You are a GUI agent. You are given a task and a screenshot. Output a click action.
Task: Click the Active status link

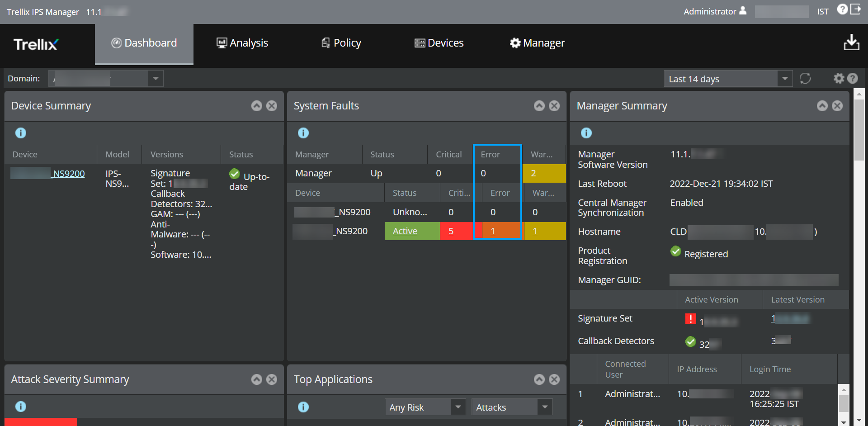point(405,231)
